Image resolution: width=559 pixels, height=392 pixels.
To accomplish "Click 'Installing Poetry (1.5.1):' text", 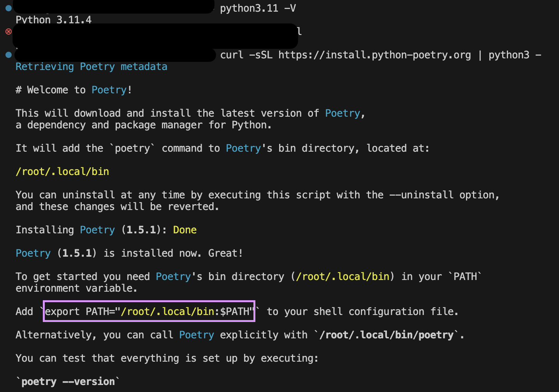I will (91, 230).
